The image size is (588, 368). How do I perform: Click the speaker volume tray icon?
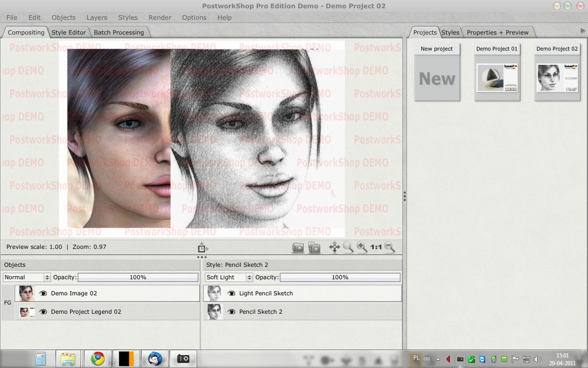pos(537,359)
